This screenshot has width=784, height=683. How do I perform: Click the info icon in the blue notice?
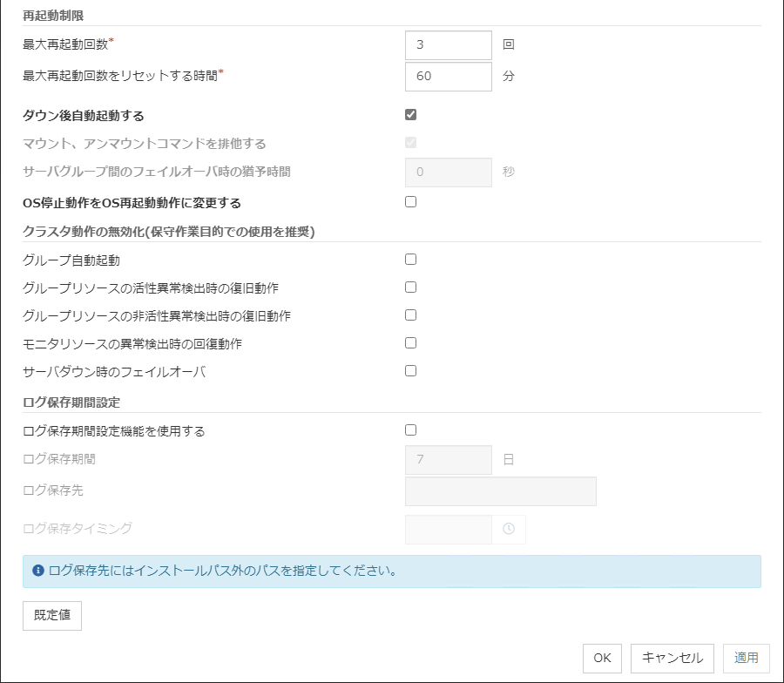pos(38,571)
